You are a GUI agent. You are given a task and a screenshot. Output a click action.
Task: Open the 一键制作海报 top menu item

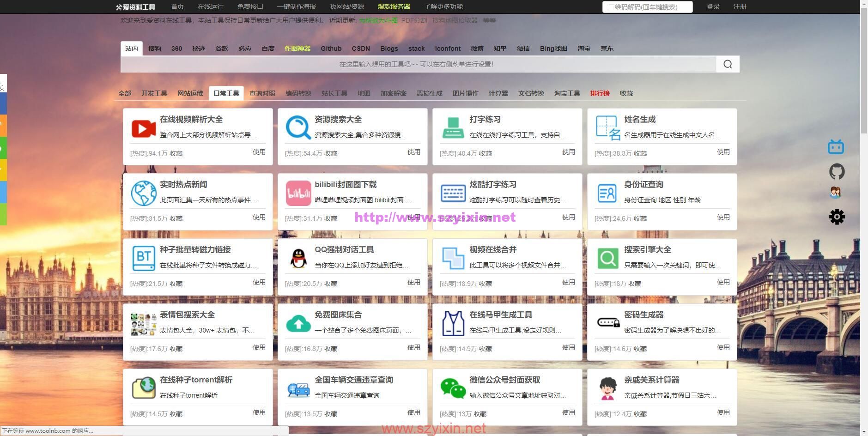point(297,6)
